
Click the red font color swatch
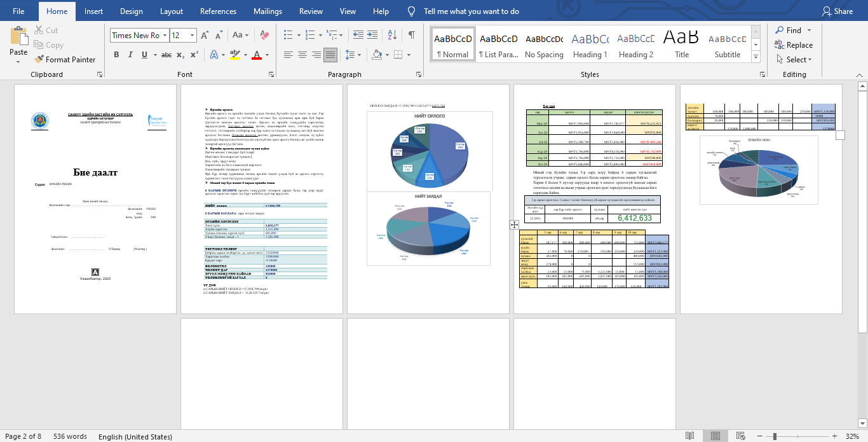(x=256, y=55)
